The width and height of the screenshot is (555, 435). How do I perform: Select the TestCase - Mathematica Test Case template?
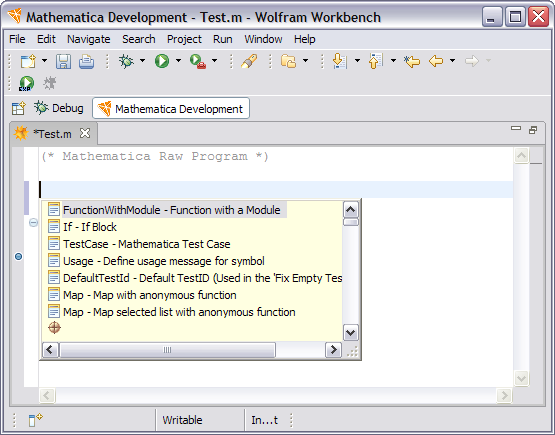tap(147, 244)
